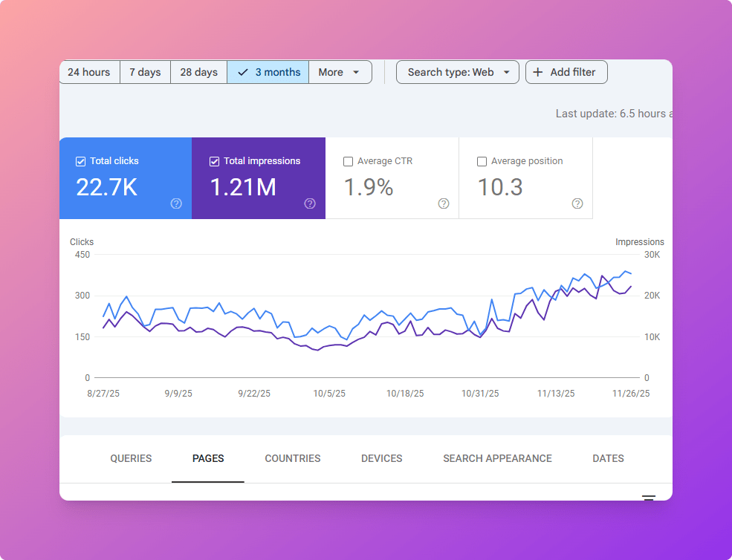
Task: Enable the Average CTR checkbox
Action: [x=349, y=161]
